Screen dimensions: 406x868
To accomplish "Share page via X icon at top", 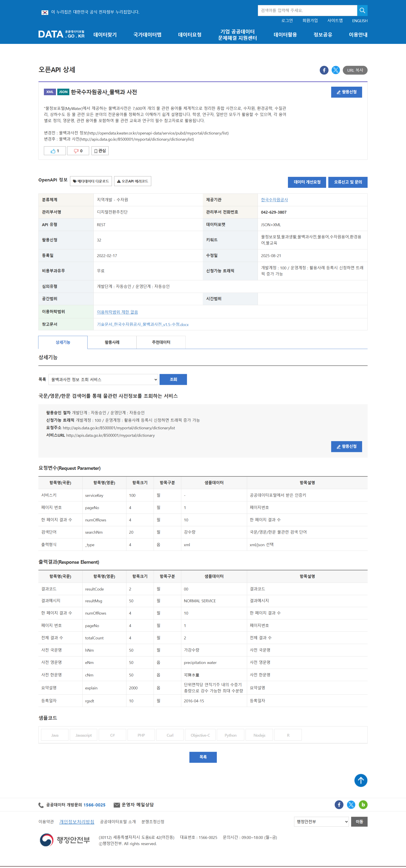I will 336,70.
